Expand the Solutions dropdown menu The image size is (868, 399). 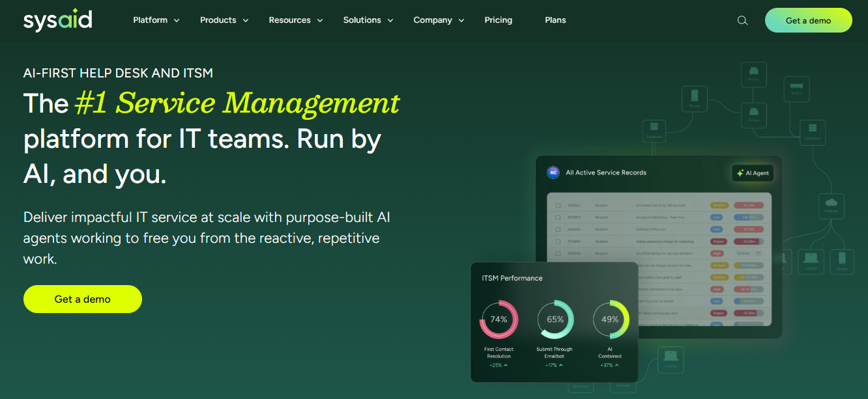369,20
